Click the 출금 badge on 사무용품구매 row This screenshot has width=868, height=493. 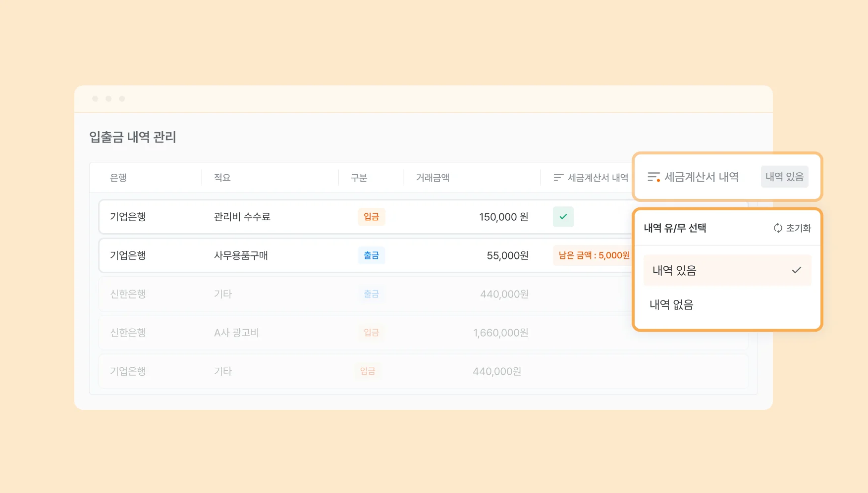pos(371,255)
